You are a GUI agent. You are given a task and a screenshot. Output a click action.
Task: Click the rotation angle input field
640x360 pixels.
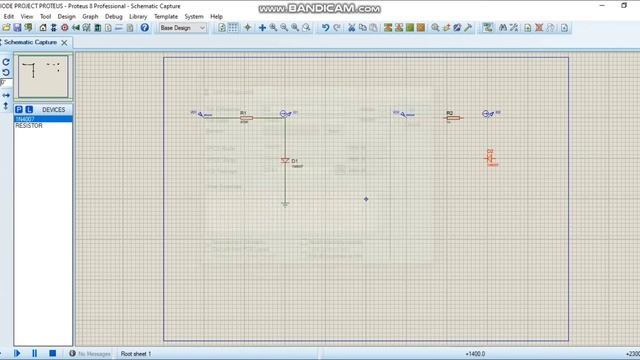tap(6, 83)
